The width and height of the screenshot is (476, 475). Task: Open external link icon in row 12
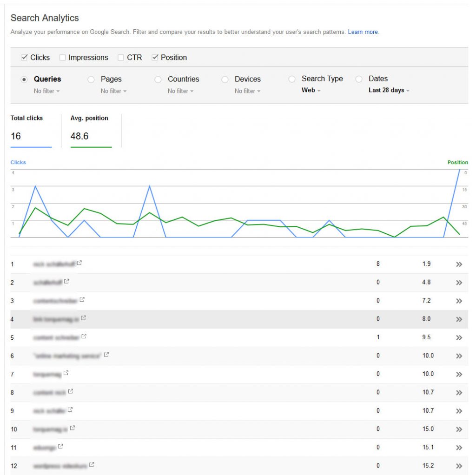tap(92, 464)
